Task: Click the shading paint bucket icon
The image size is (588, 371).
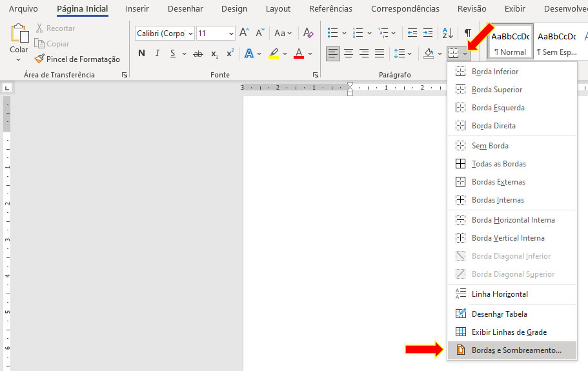Action: click(429, 54)
